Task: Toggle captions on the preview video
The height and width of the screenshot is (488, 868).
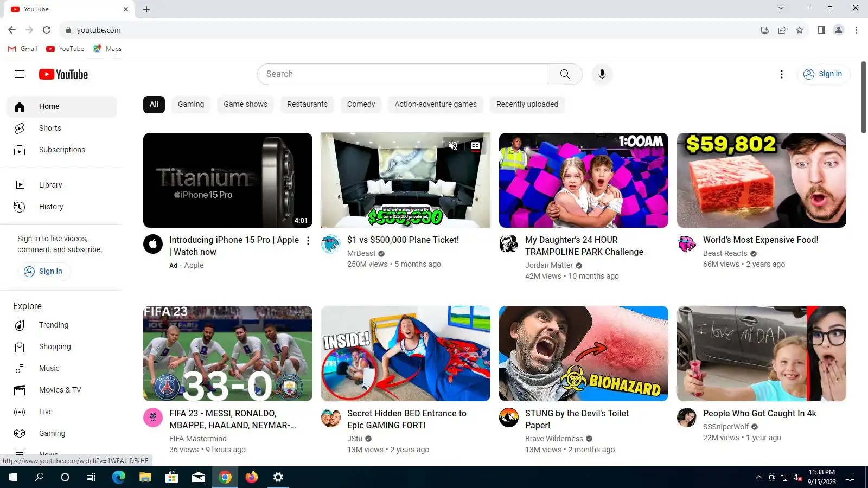Action: point(475,145)
